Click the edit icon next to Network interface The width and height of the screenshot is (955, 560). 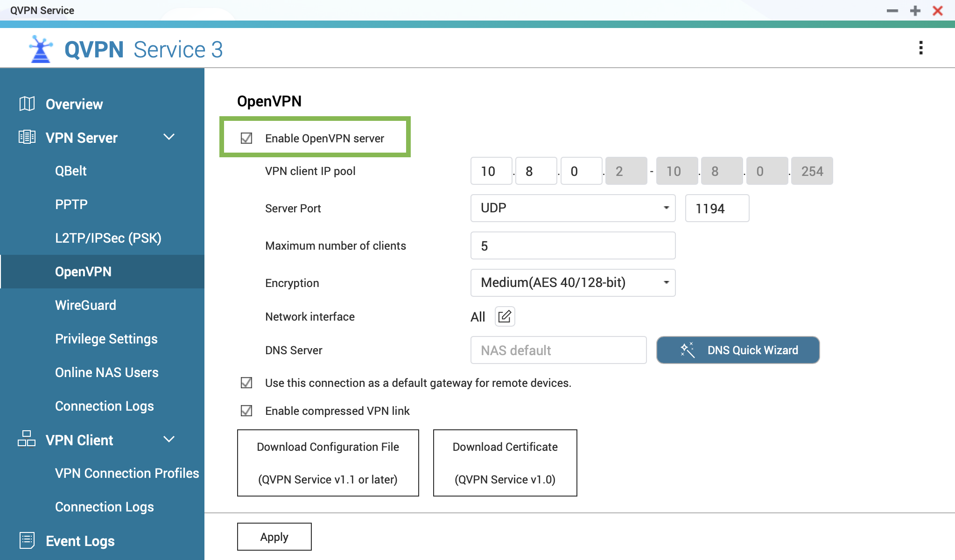(504, 316)
